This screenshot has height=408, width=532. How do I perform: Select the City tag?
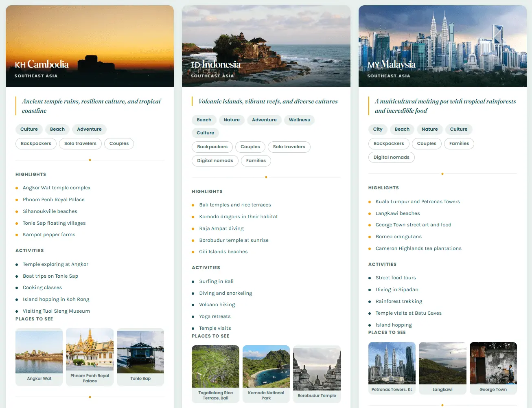tap(378, 129)
